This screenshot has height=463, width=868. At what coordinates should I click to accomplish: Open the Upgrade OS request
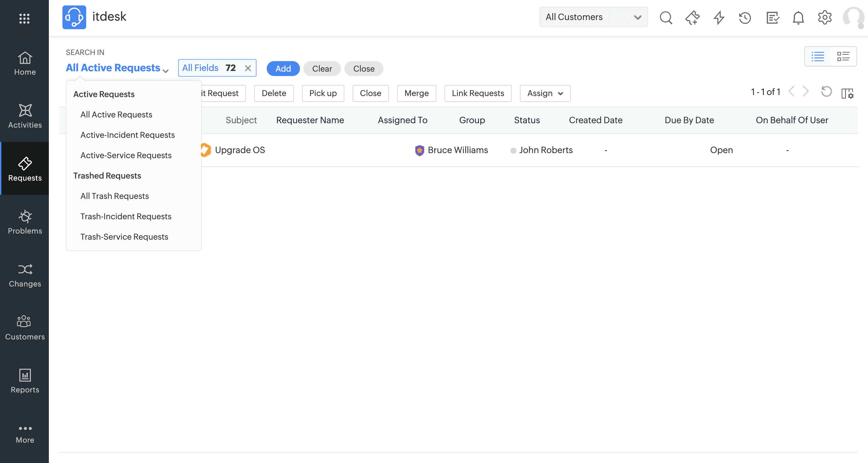240,150
